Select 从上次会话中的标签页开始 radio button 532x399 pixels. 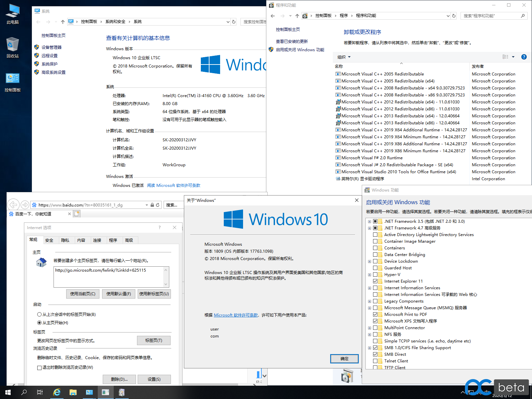pos(39,315)
